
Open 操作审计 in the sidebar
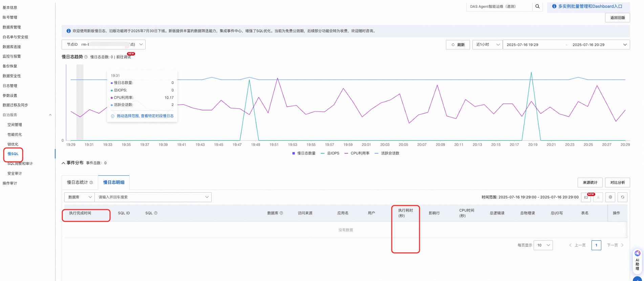[10, 183]
